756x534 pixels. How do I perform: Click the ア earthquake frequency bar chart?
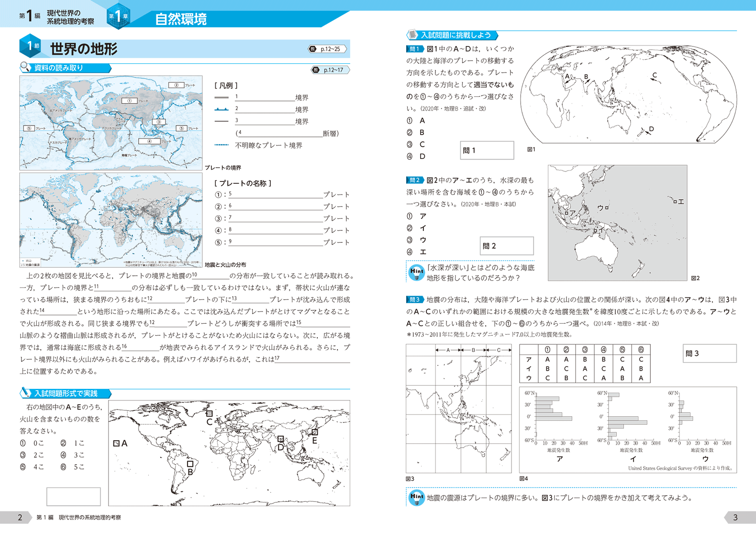[558, 417]
